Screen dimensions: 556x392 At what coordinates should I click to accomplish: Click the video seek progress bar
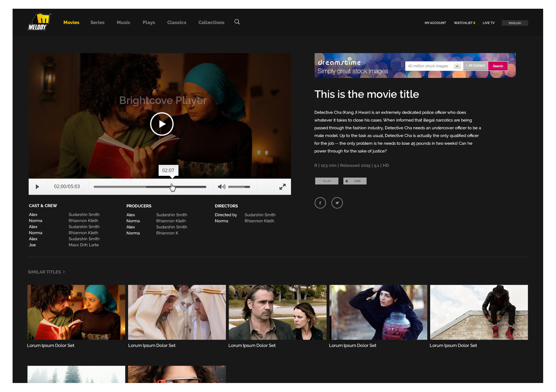[x=150, y=187]
